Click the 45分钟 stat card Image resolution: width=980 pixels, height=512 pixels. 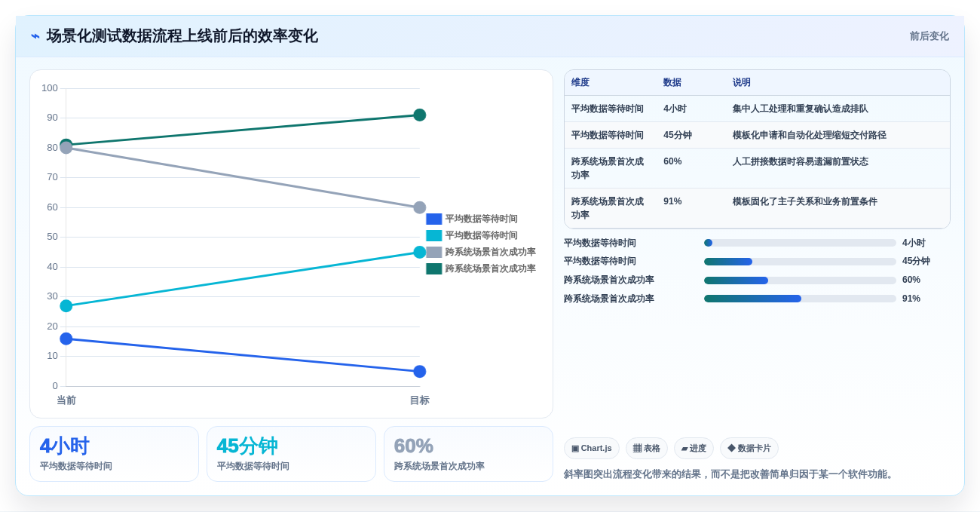[x=291, y=454]
